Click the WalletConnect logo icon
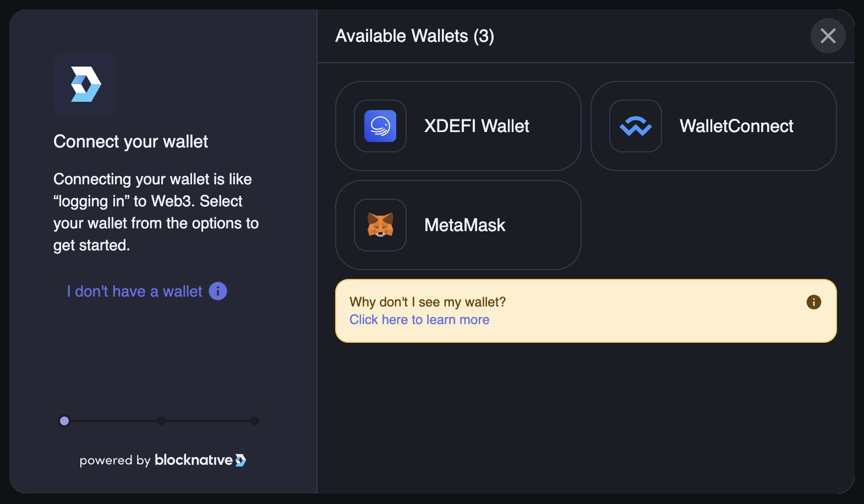The image size is (864, 504). point(636,126)
